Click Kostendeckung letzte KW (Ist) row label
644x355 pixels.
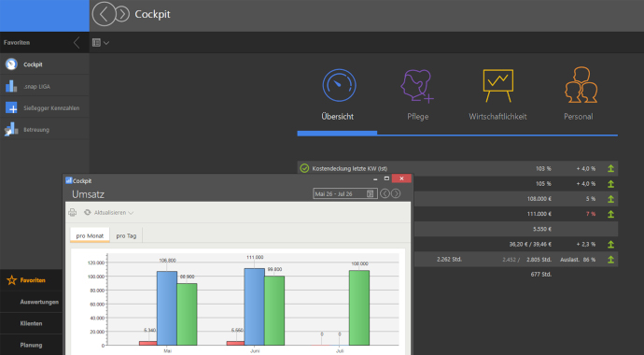(349, 168)
